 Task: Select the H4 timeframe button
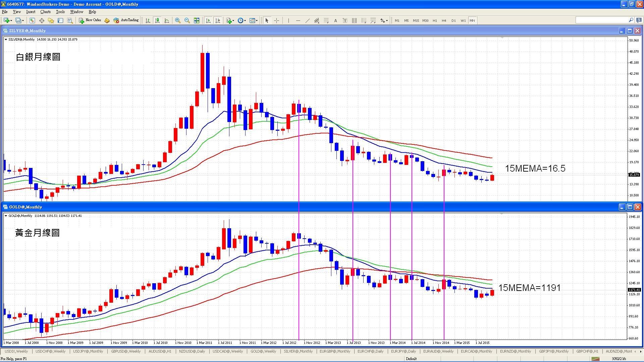tap(444, 21)
